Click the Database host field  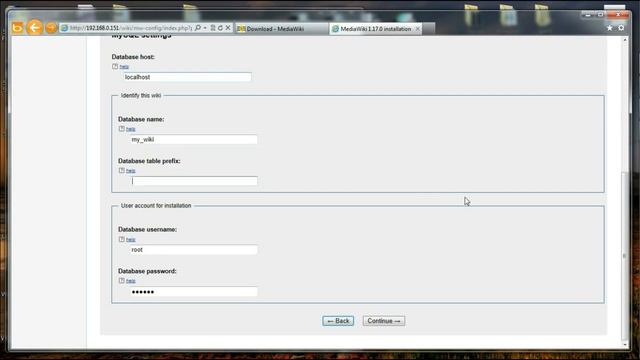[x=188, y=77]
